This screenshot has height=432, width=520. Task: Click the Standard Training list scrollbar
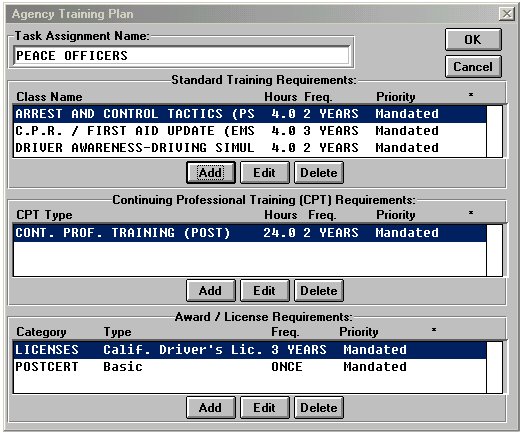[x=494, y=131]
